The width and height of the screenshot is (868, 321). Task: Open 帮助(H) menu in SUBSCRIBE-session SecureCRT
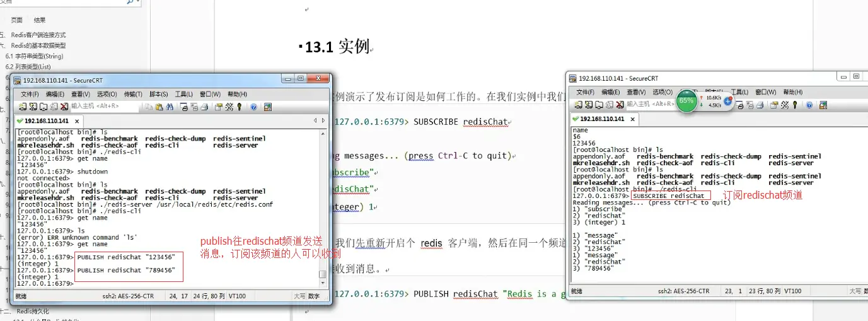tap(792, 92)
